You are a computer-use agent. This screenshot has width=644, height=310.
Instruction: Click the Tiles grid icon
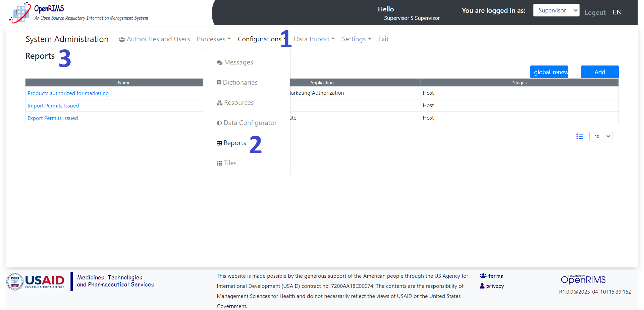219,163
